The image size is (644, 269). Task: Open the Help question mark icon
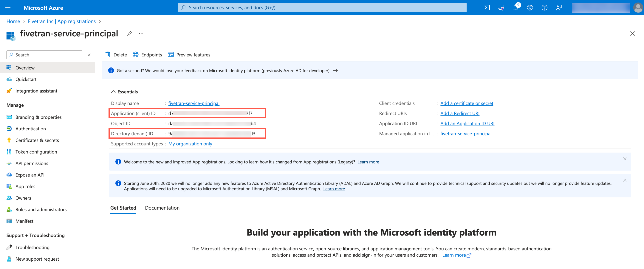544,7
